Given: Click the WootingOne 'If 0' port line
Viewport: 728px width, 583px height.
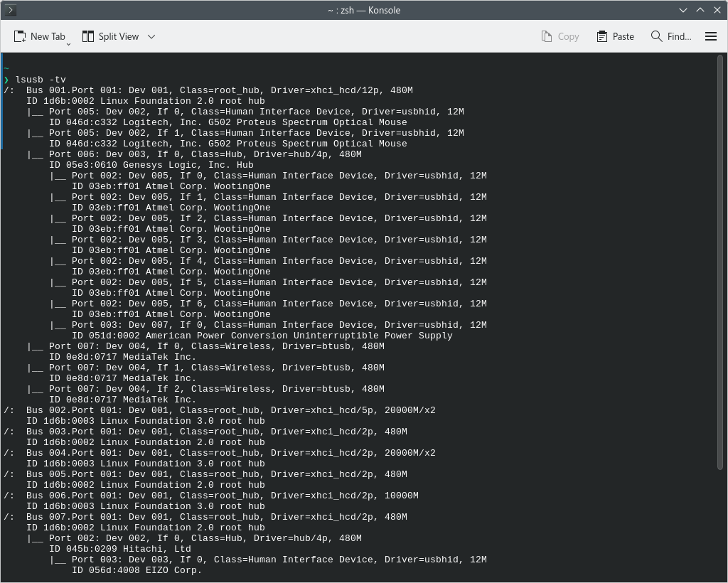Looking at the screenshot, I should (x=268, y=176).
